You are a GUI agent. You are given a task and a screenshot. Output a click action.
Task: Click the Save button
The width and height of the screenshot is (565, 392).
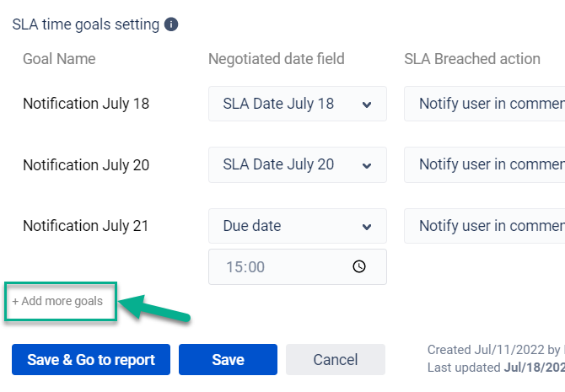[x=228, y=360]
